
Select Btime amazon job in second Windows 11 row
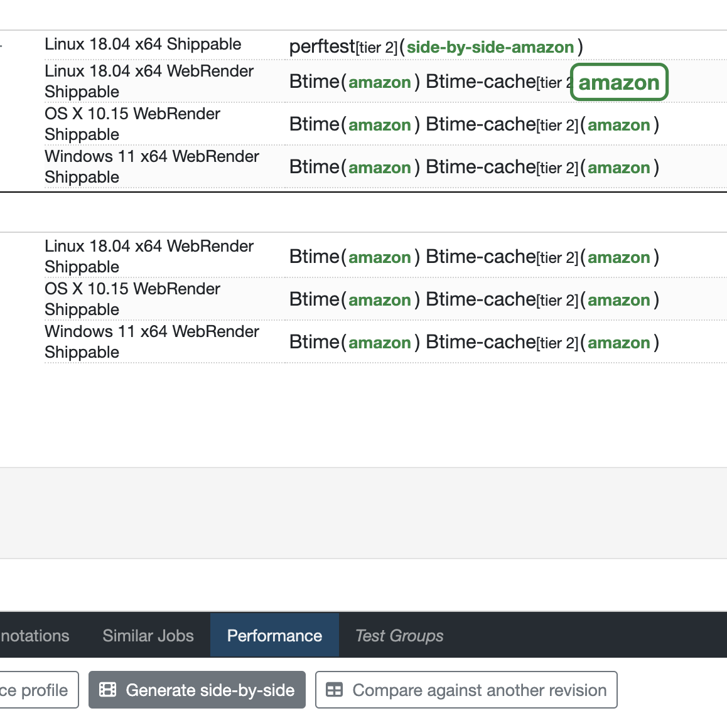379,343
